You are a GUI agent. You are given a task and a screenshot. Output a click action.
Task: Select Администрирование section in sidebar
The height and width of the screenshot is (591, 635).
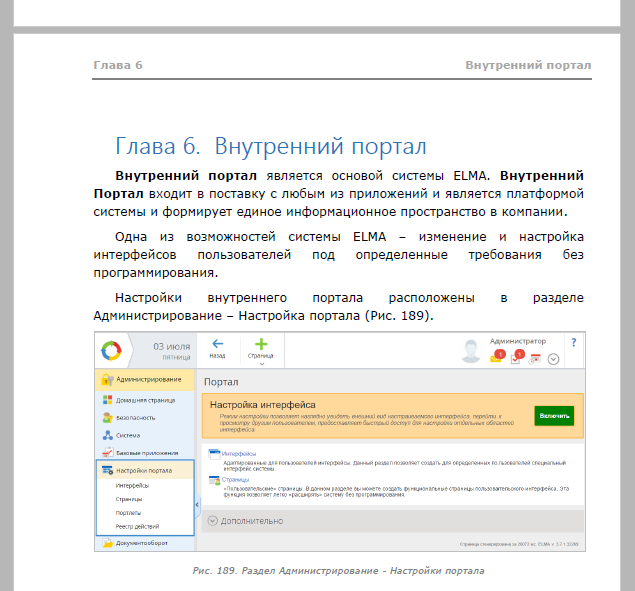pos(145,380)
